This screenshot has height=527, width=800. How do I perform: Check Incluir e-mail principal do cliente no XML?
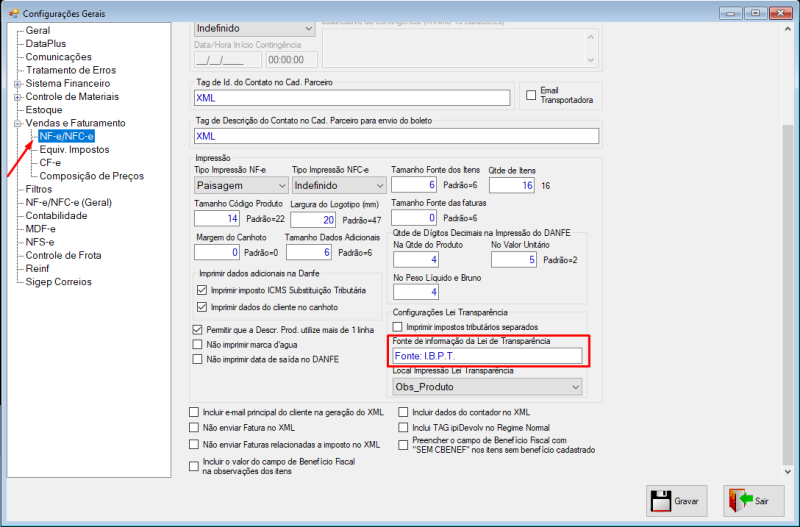tap(194, 412)
